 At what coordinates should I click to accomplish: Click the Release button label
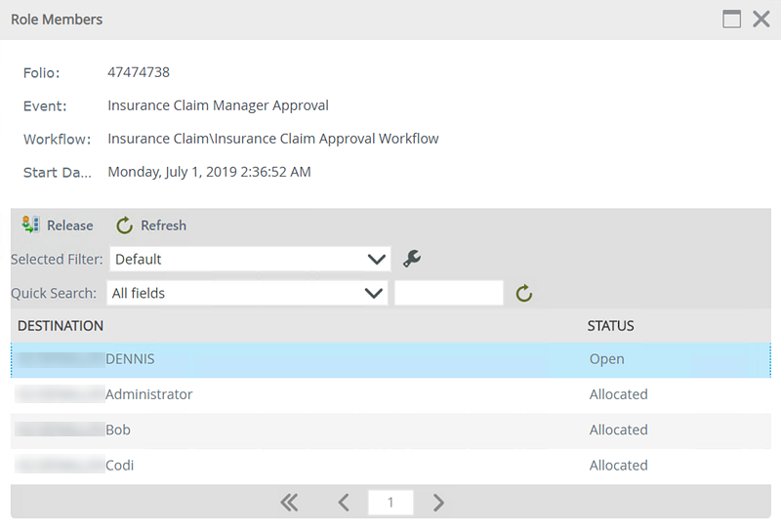(x=70, y=225)
